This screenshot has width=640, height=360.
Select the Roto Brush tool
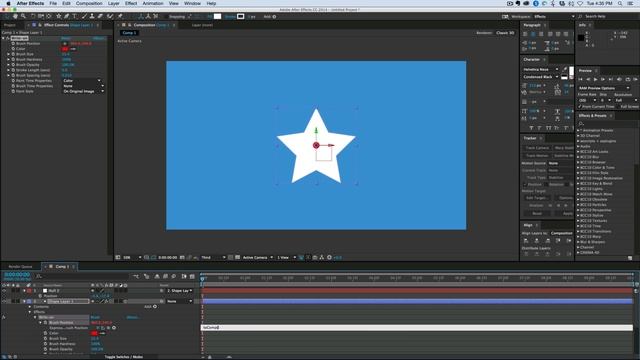(x=110, y=16)
